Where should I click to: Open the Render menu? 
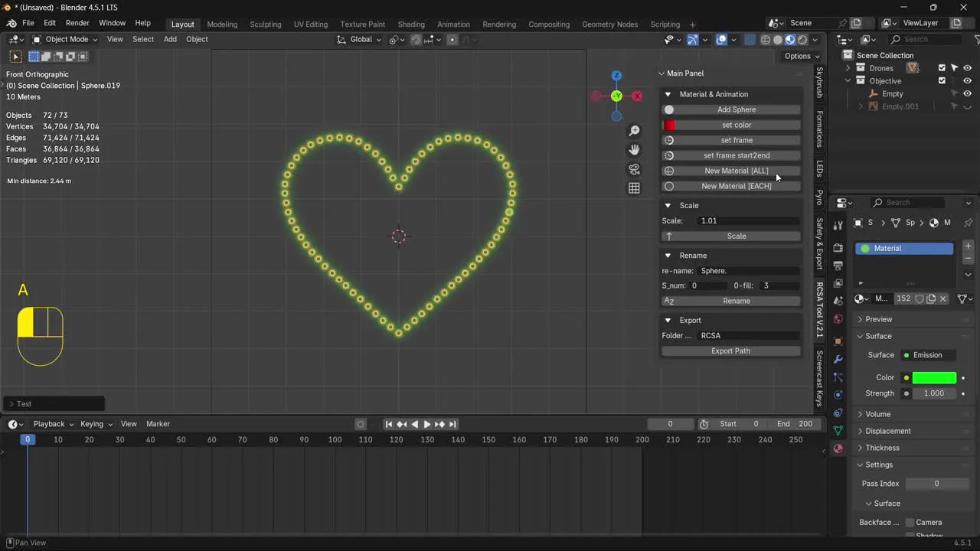(x=77, y=23)
